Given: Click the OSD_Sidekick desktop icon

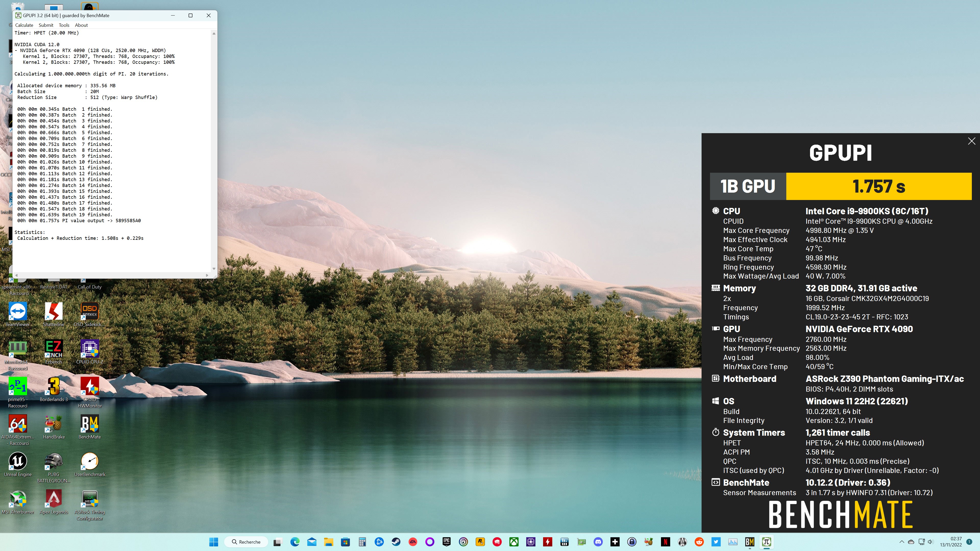Looking at the screenshot, I should click(x=89, y=315).
